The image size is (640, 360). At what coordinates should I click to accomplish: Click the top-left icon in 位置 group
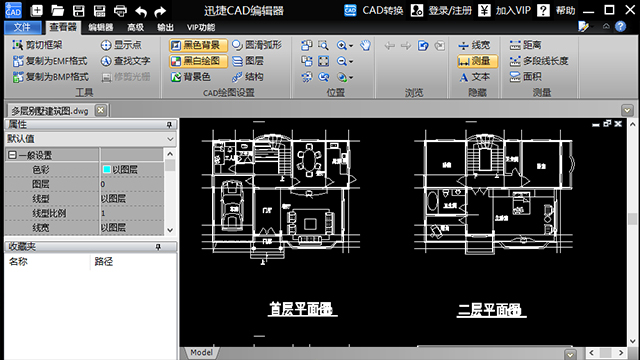coord(307,45)
